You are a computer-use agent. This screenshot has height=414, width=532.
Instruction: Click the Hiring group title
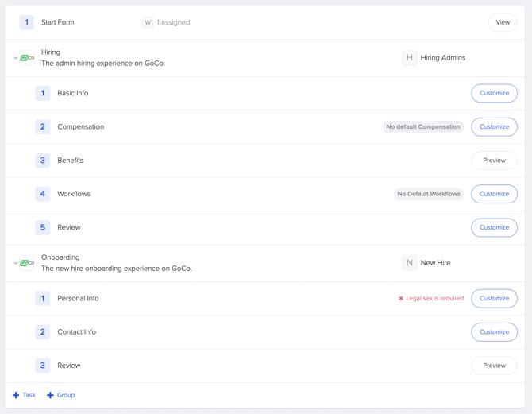[x=51, y=52]
